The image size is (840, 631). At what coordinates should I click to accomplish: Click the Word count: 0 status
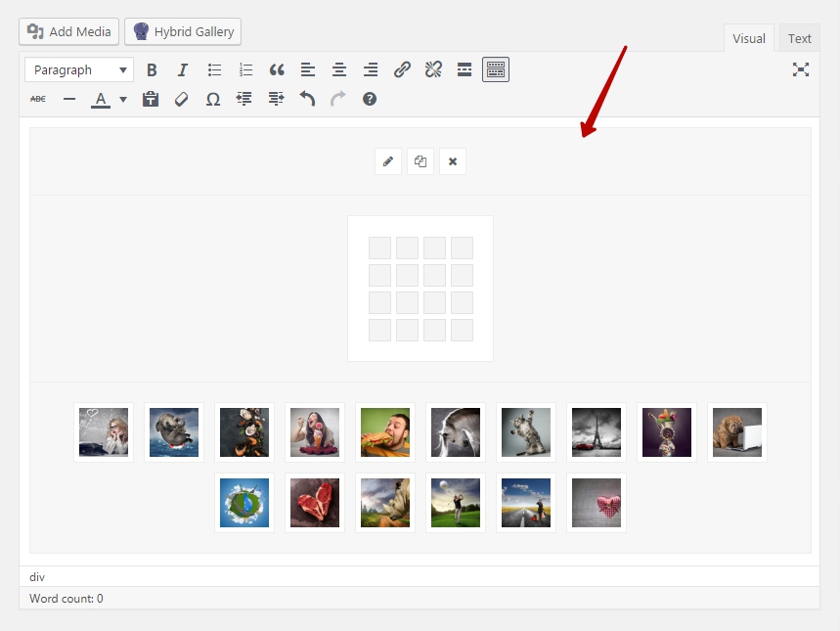[66, 599]
